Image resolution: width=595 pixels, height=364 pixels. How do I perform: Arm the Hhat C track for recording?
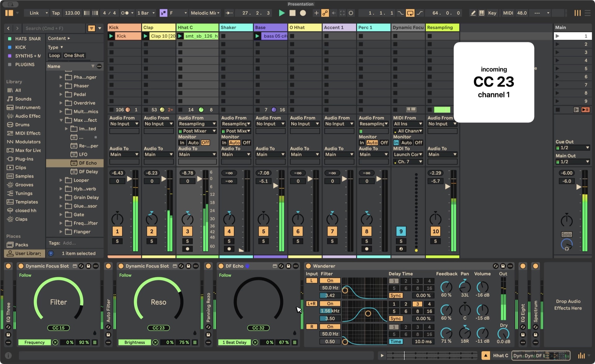coord(187,249)
